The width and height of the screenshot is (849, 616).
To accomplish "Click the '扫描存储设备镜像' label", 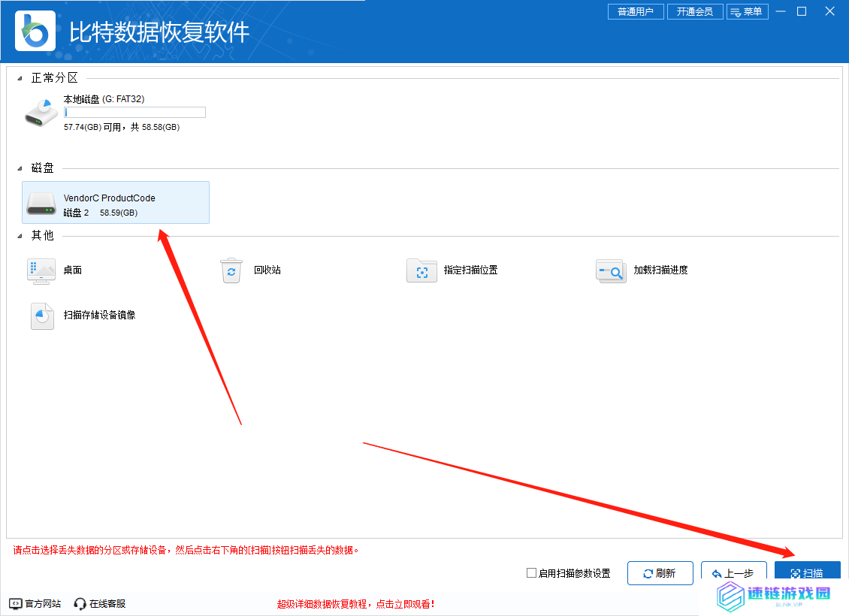I will 100,315.
